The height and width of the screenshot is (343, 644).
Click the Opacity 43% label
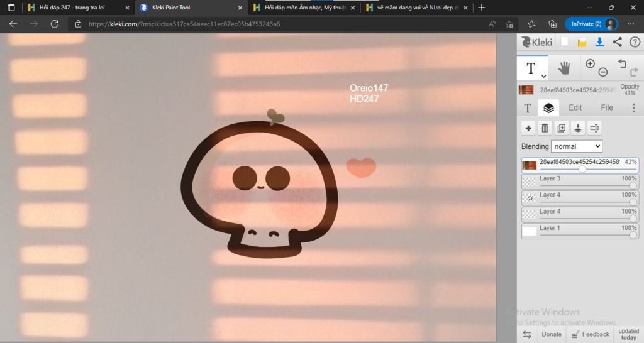(630, 90)
